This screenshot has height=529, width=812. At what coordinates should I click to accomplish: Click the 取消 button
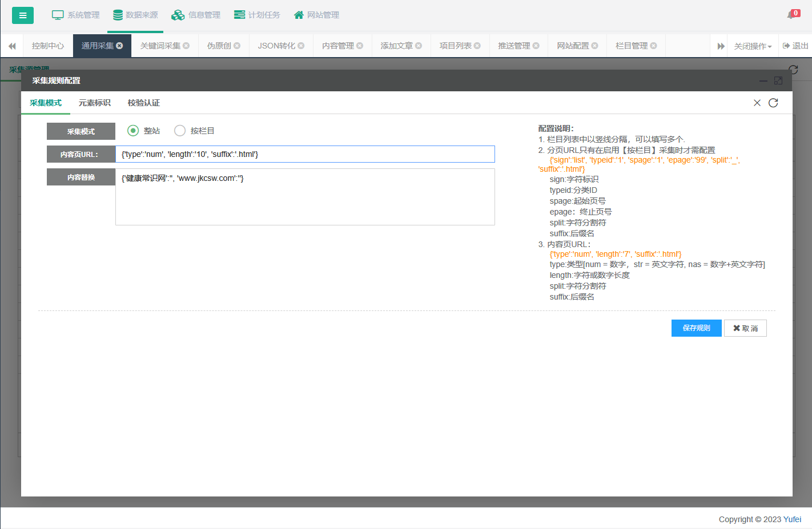[x=745, y=328]
